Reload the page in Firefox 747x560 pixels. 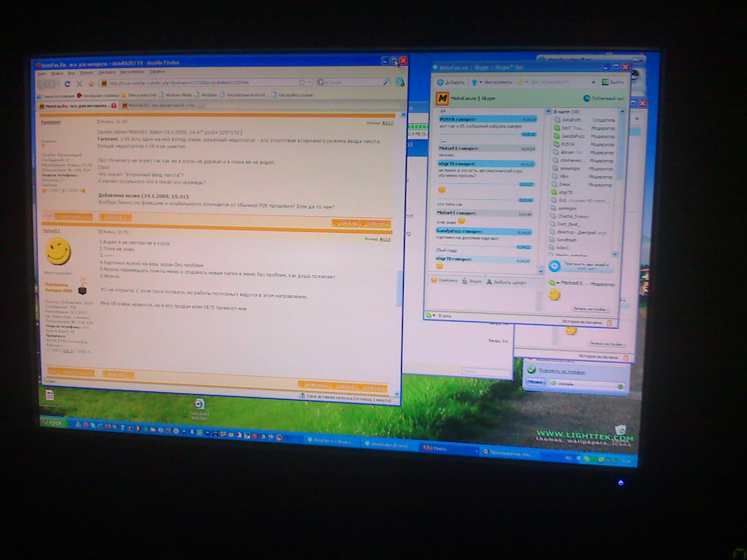67,84
